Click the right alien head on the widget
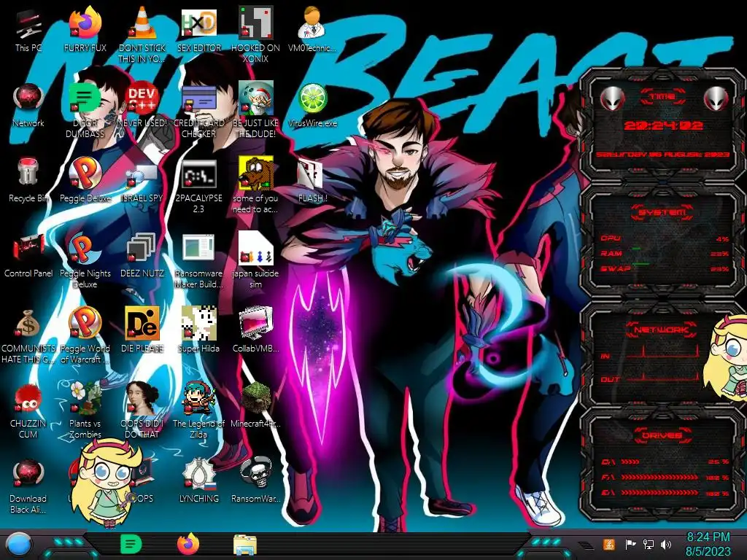 click(716, 99)
